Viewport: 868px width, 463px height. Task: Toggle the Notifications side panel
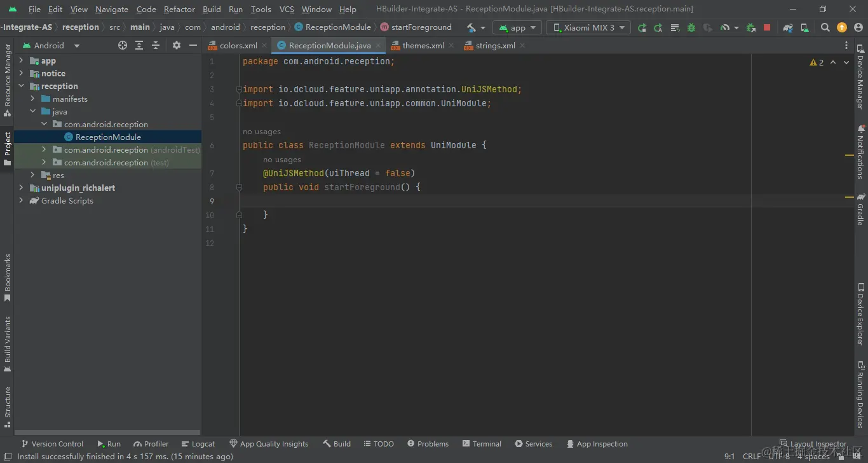[860, 151]
